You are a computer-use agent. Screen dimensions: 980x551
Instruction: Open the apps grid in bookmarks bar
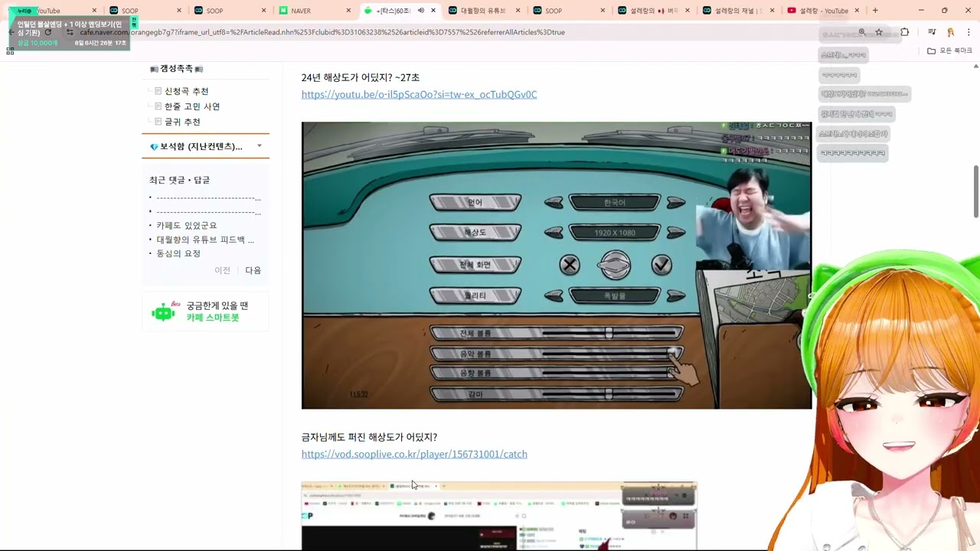tap(10, 51)
